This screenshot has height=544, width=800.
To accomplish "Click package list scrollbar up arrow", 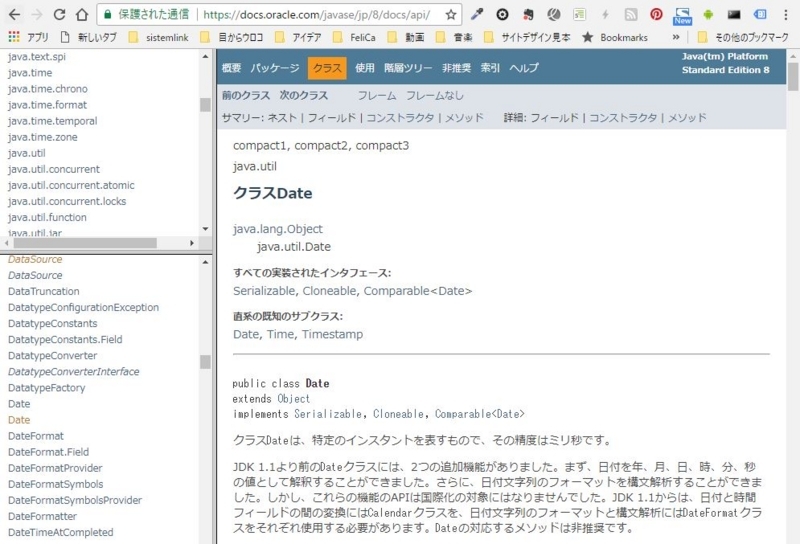I will (205, 56).
